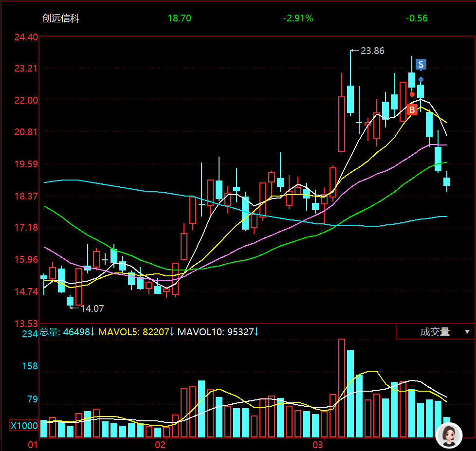The image size is (476, 451).
Task: Click the blue dot marker below S
Action: tap(421, 79)
